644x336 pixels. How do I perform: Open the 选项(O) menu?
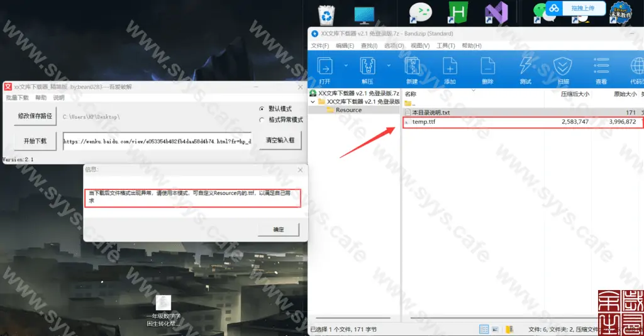click(x=394, y=45)
